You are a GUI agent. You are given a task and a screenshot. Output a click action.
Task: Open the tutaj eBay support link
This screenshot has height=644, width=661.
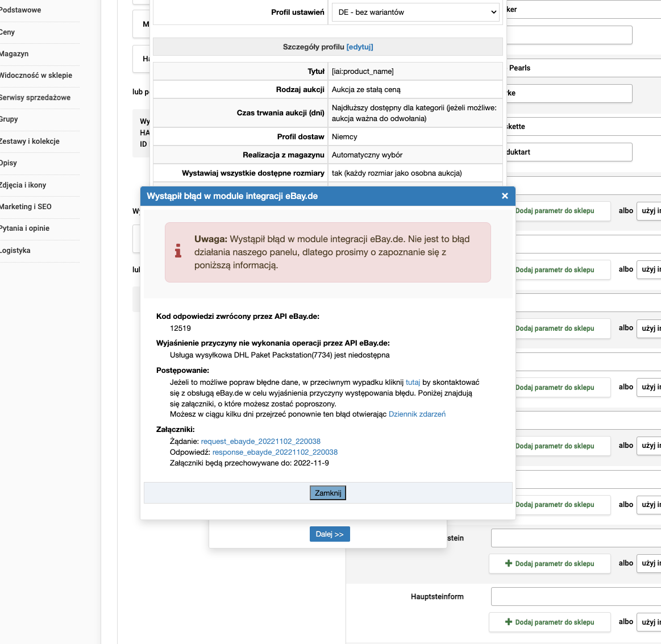[x=413, y=383]
